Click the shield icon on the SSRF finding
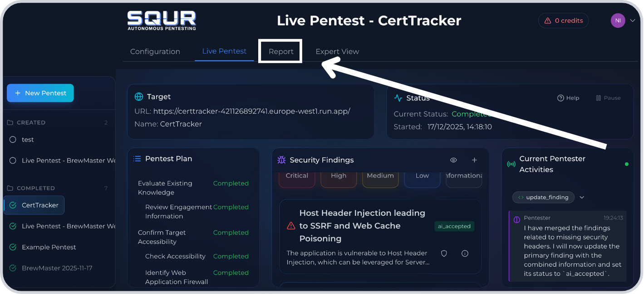 pyautogui.click(x=443, y=253)
